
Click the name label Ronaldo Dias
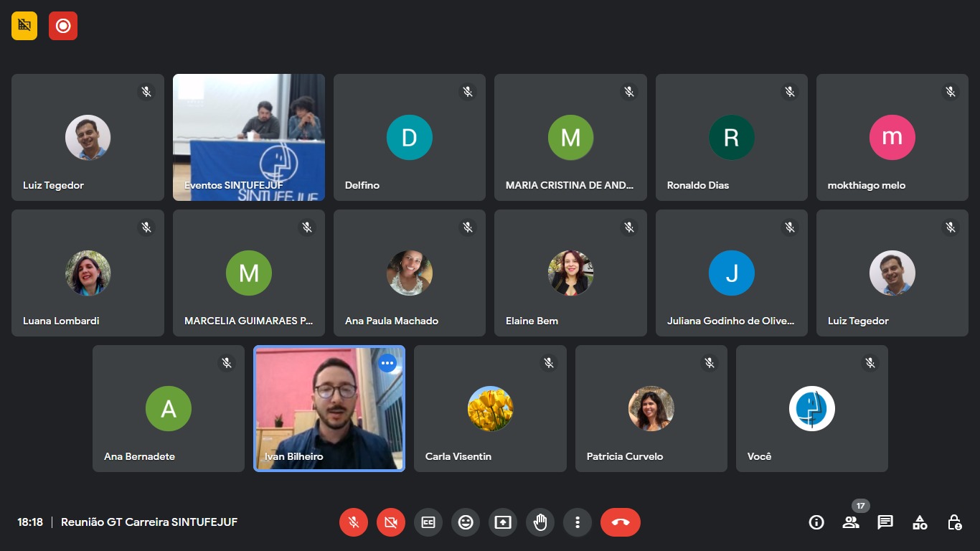(698, 185)
